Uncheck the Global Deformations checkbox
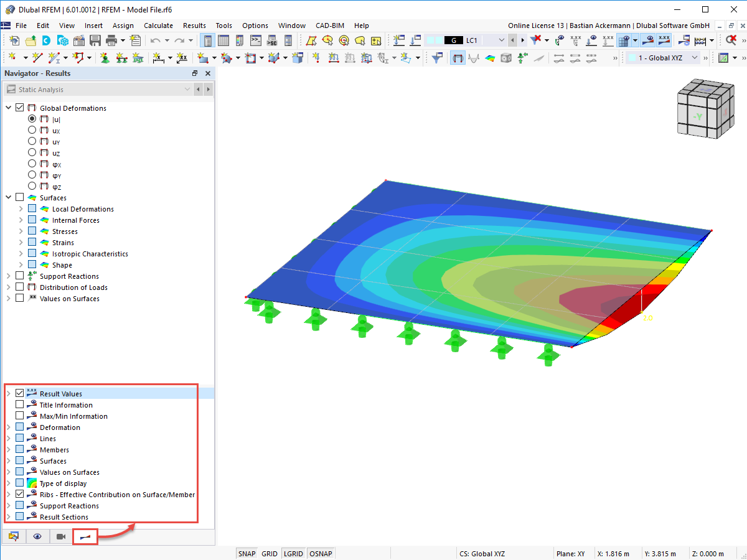 coord(20,108)
